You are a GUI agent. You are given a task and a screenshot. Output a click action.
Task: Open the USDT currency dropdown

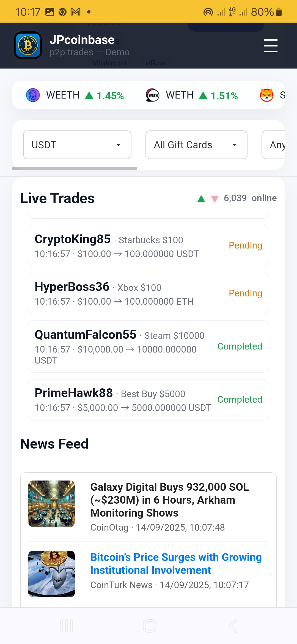pos(77,145)
